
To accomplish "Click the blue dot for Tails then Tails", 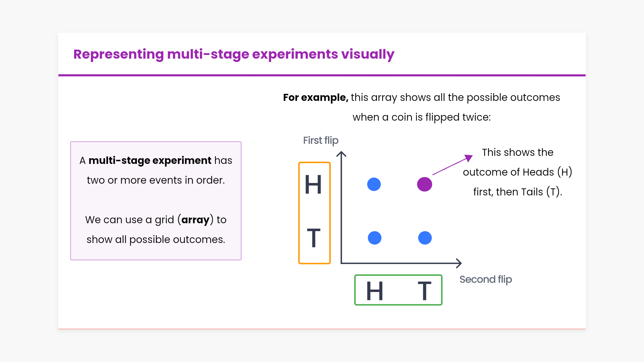I will pos(425,238).
